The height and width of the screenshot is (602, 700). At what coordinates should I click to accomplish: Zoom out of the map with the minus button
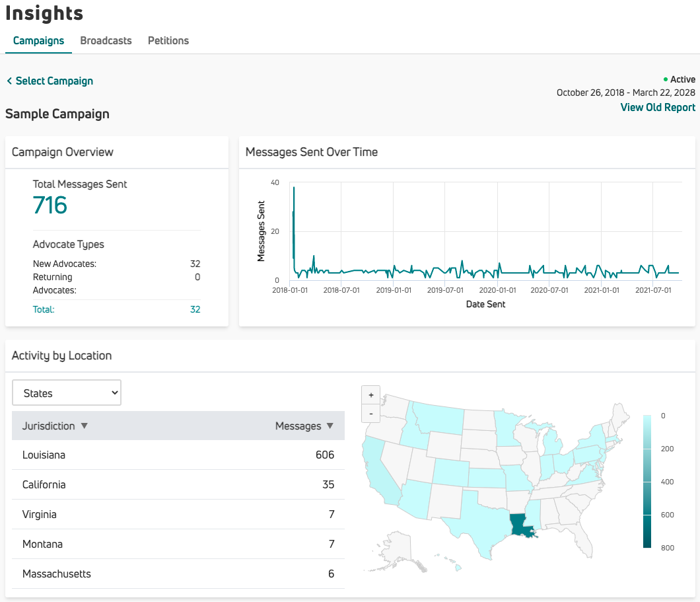coord(370,412)
